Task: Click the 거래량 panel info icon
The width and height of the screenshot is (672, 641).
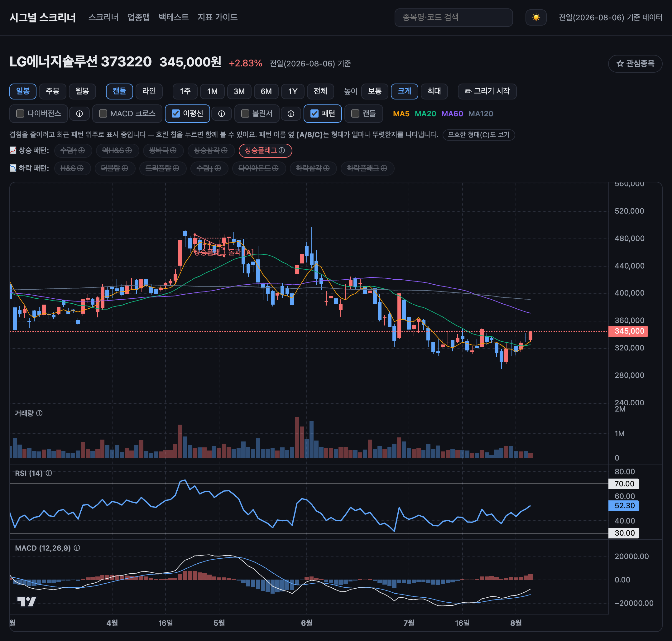Action: pyautogui.click(x=40, y=413)
